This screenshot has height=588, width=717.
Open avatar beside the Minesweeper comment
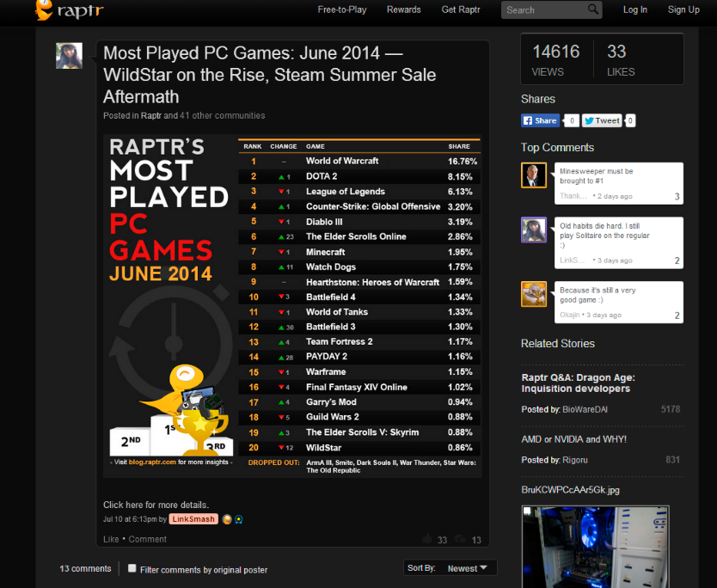click(534, 175)
